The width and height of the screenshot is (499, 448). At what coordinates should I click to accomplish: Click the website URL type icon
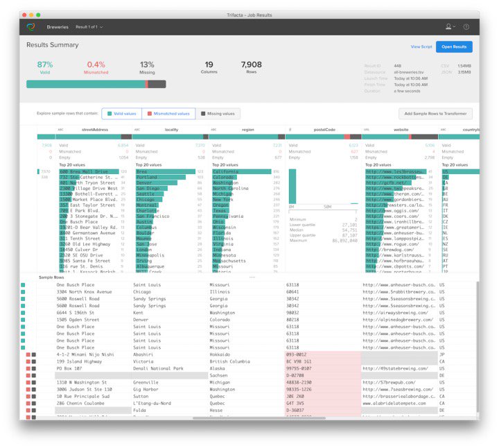(367, 130)
